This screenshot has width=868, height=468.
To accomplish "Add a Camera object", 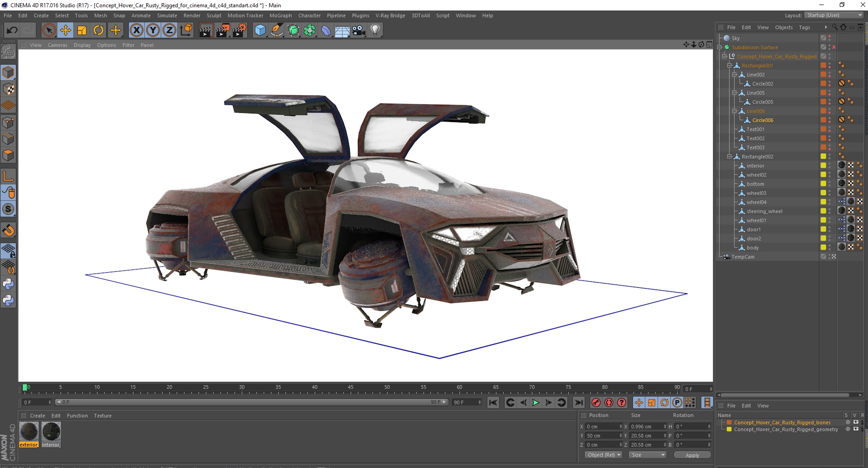I will click(x=359, y=31).
